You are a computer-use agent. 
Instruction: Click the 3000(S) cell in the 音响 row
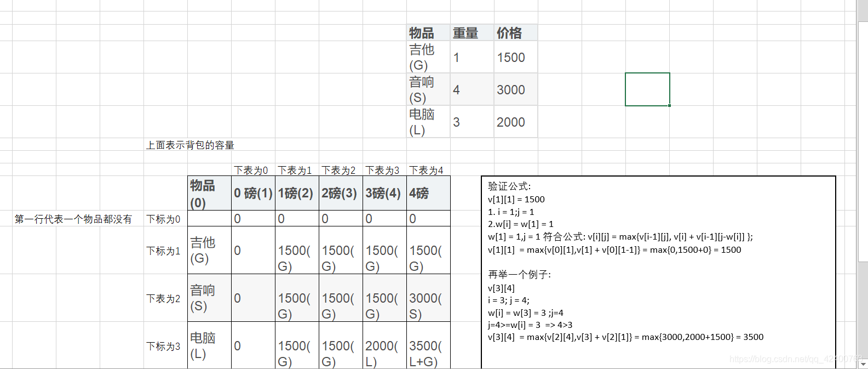(428, 298)
